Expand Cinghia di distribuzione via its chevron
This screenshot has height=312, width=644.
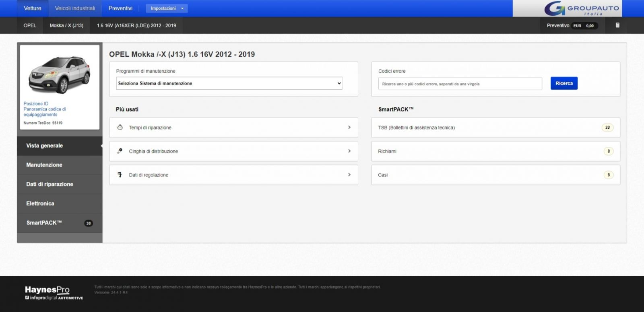point(349,151)
